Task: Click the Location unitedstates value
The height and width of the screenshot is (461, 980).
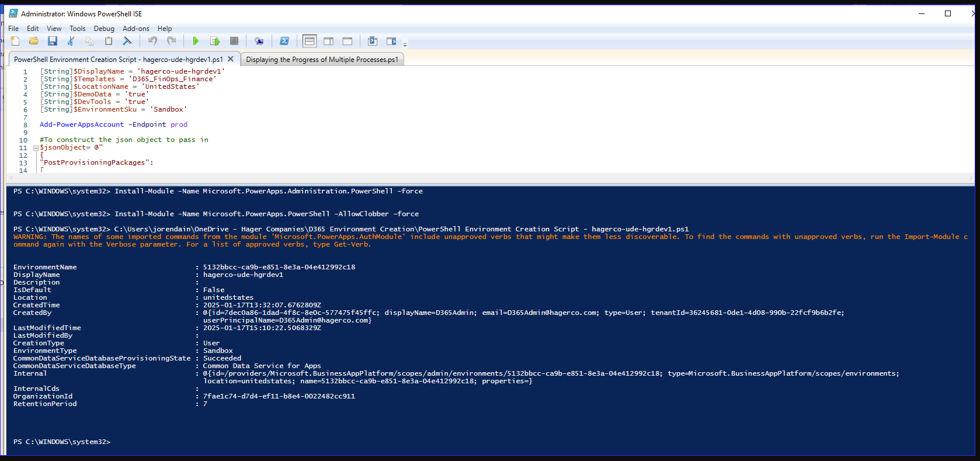Action: (228, 297)
